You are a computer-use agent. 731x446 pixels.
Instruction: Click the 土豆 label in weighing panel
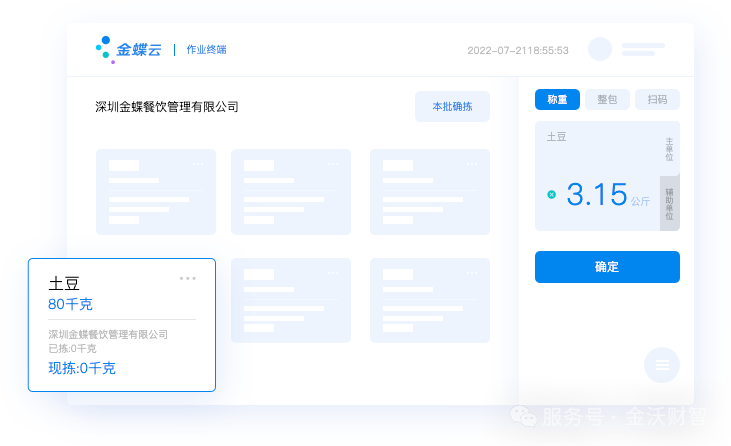pyautogui.click(x=557, y=137)
